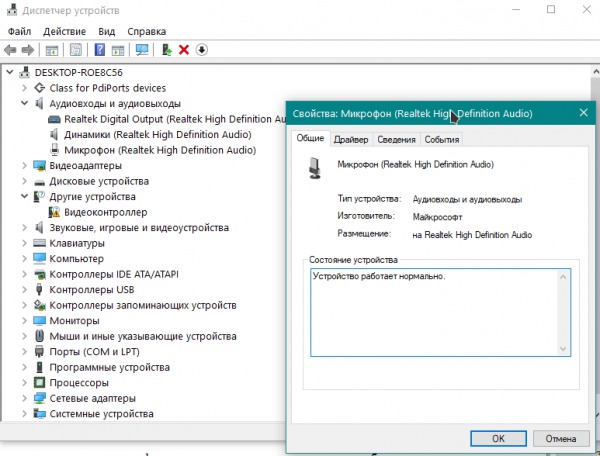Image resolution: width=600 pixels, height=456 pixels.
Task: Expand the Клавиатуры category
Action: [24, 243]
